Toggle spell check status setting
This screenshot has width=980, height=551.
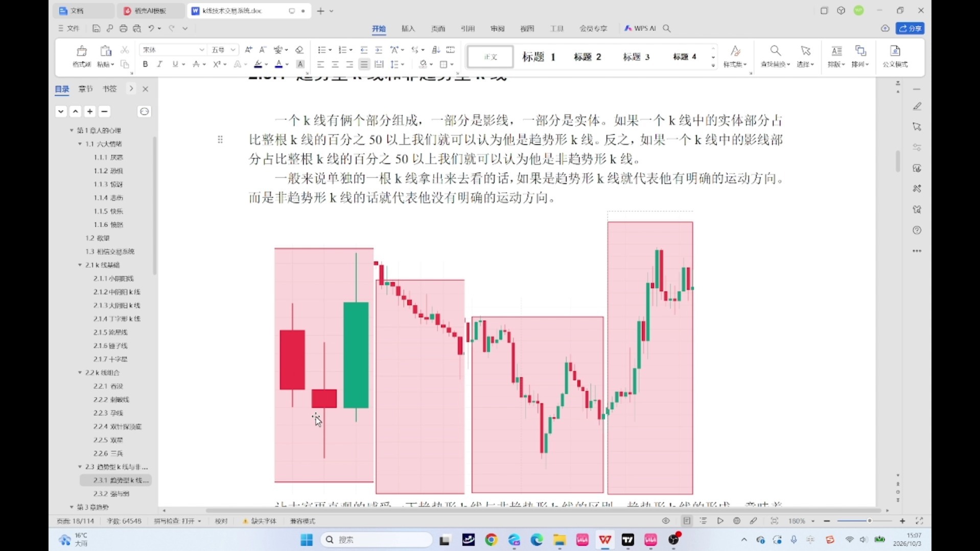177,521
